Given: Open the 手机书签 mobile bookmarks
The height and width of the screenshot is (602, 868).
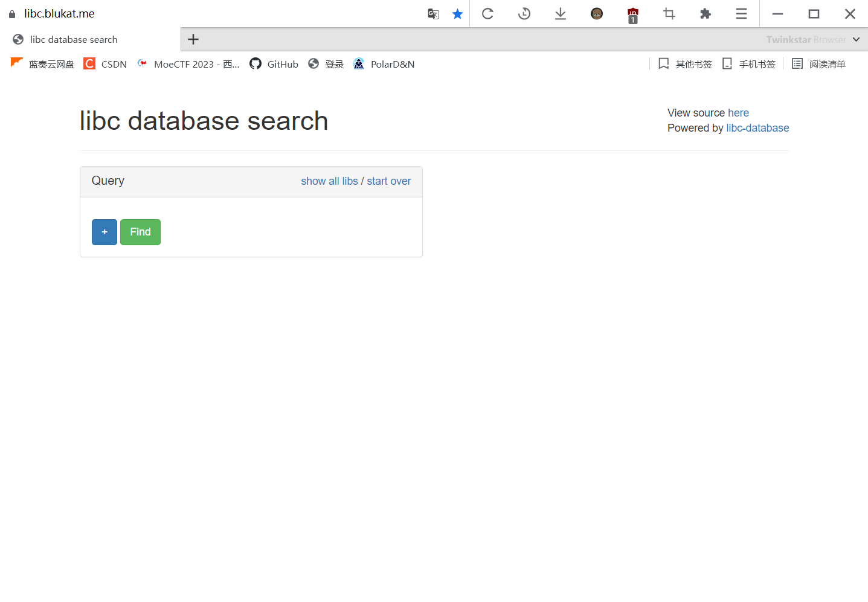Looking at the screenshot, I should point(749,64).
